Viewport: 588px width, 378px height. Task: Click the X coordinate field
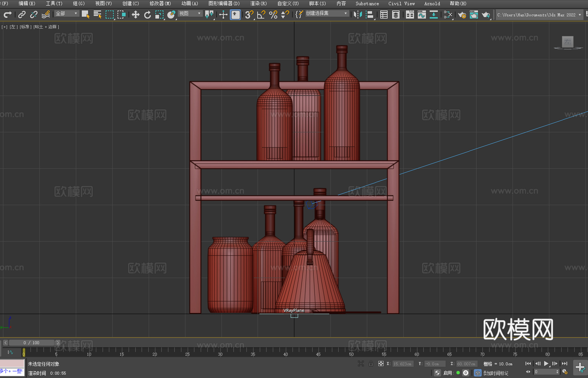pos(403,364)
